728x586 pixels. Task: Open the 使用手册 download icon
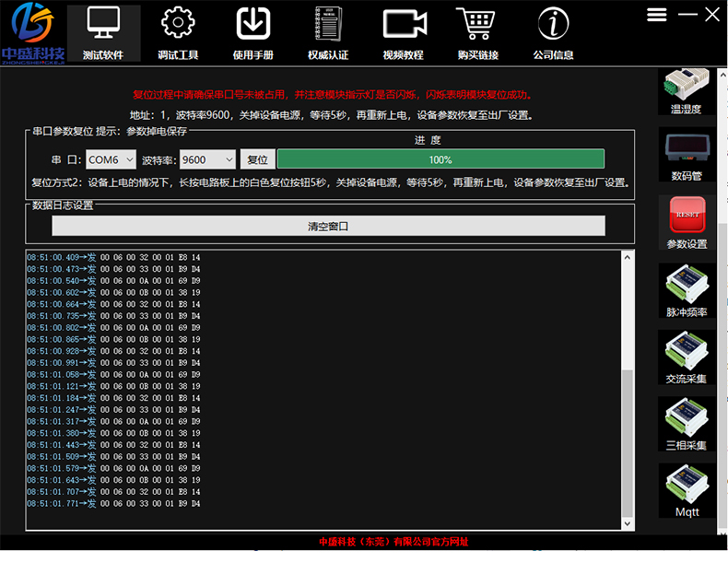coord(252,24)
